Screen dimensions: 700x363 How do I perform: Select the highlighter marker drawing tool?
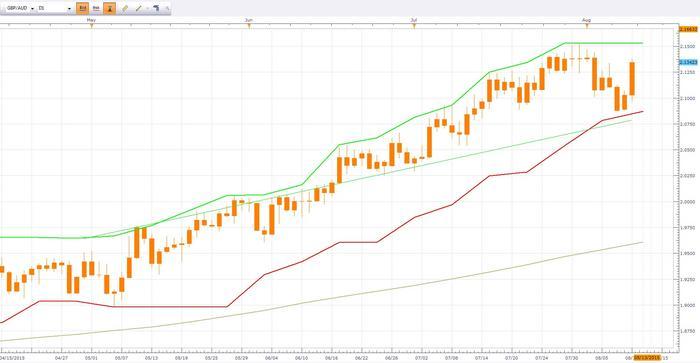pos(125,8)
